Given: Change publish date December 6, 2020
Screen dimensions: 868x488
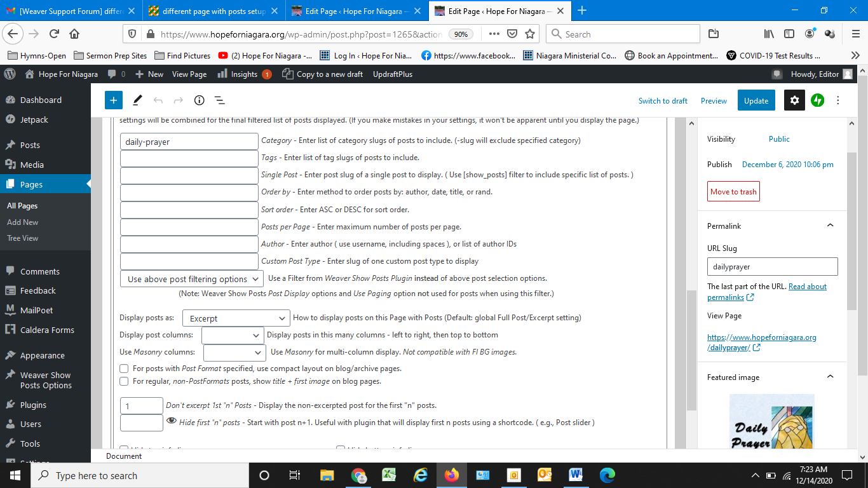Looking at the screenshot, I should [788, 165].
